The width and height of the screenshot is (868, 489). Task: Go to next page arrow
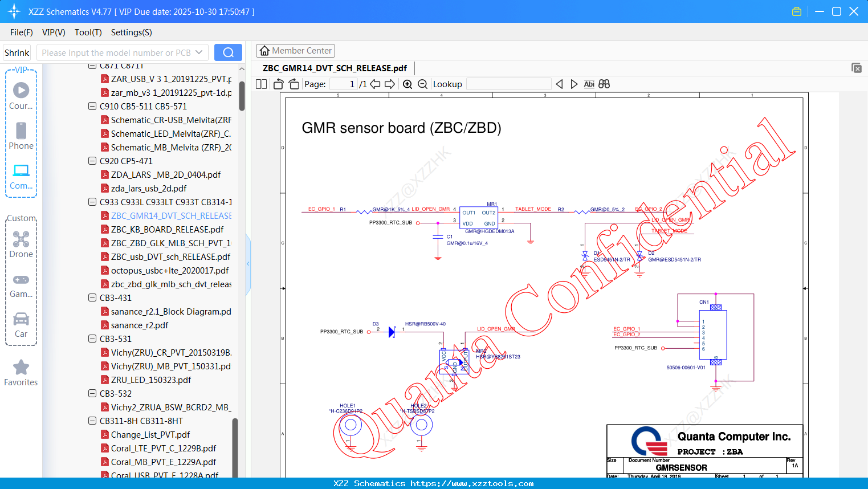(x=390, y=84)
